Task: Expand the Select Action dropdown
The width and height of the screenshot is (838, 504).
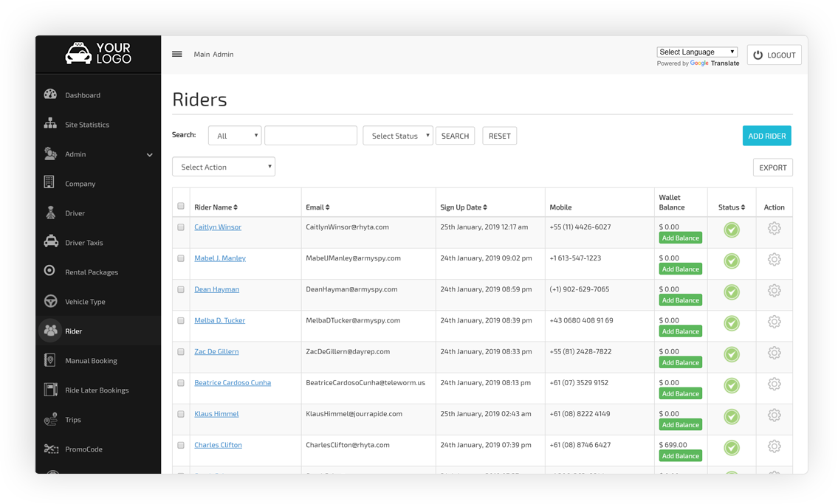Action: pos(223,167)
